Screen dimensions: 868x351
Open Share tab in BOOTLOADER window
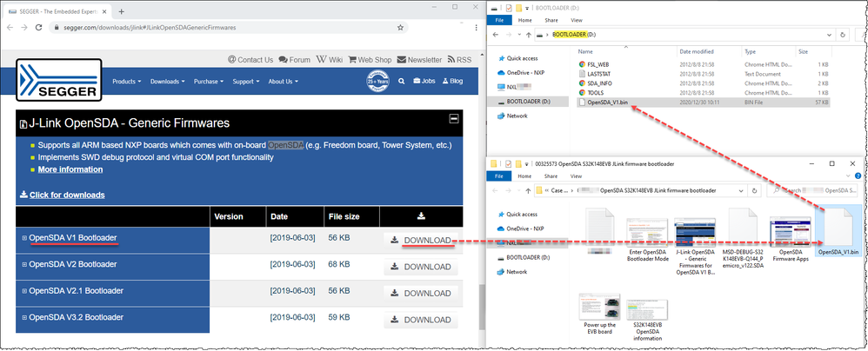551,21
